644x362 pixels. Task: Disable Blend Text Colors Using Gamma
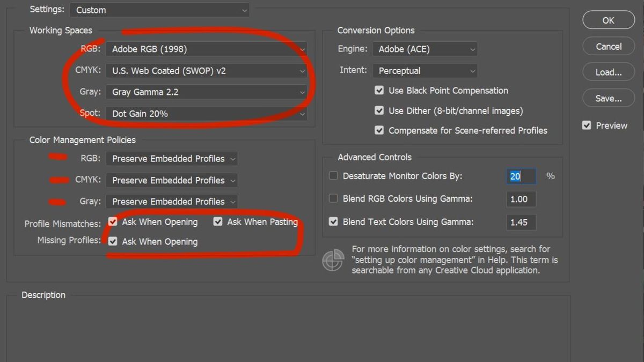(333, 221)
